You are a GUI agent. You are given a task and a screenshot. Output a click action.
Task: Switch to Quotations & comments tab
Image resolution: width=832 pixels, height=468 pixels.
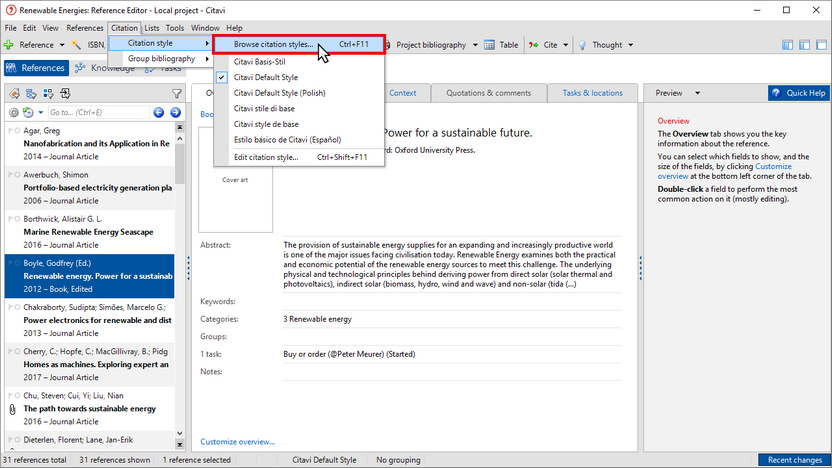coord(488,93)
